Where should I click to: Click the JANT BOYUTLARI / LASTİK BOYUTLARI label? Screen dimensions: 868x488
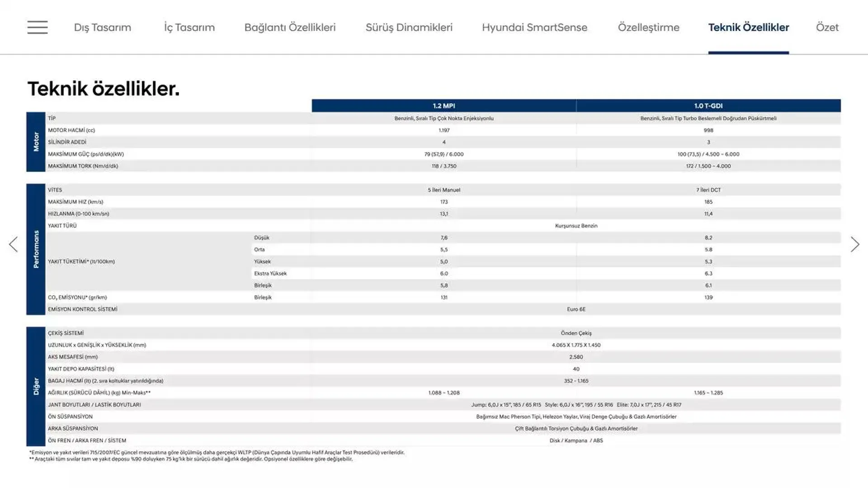click(x=94, y=405)
